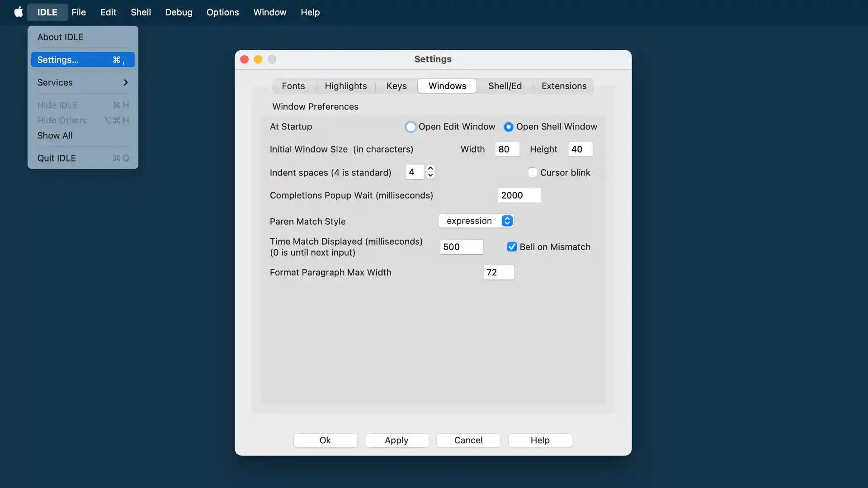Image resolution: width=868 pixels, height=488 pixels.
Task: Open the Apple menu
Action: click(x=19, y=12)
